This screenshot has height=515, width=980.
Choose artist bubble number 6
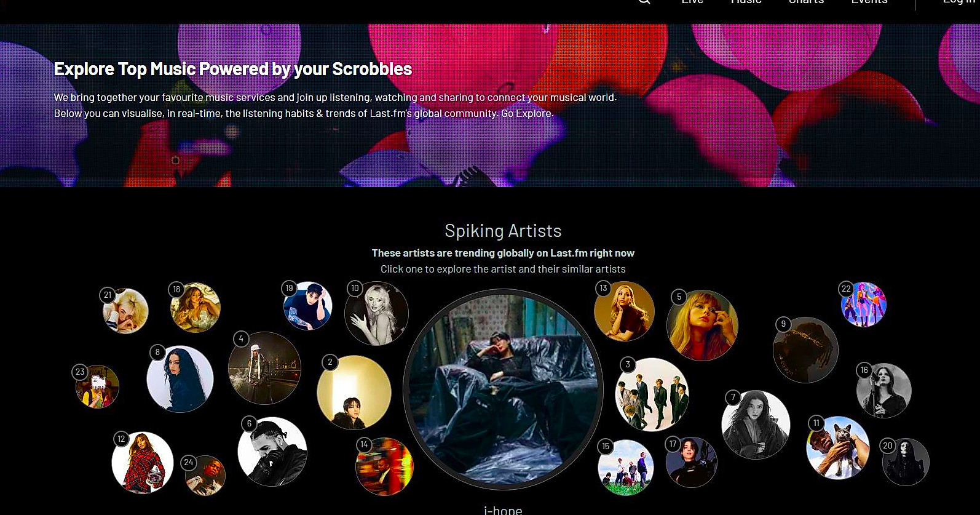point(272,452)
